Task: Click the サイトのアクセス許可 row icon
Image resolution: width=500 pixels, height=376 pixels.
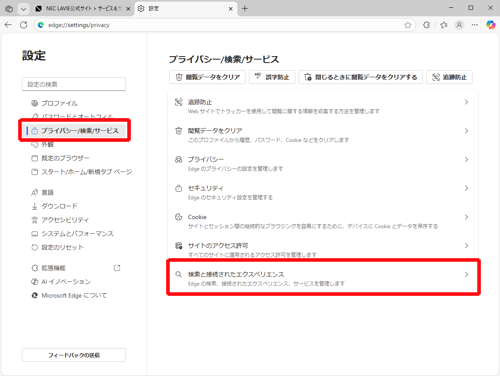Action: click(179, 246)
